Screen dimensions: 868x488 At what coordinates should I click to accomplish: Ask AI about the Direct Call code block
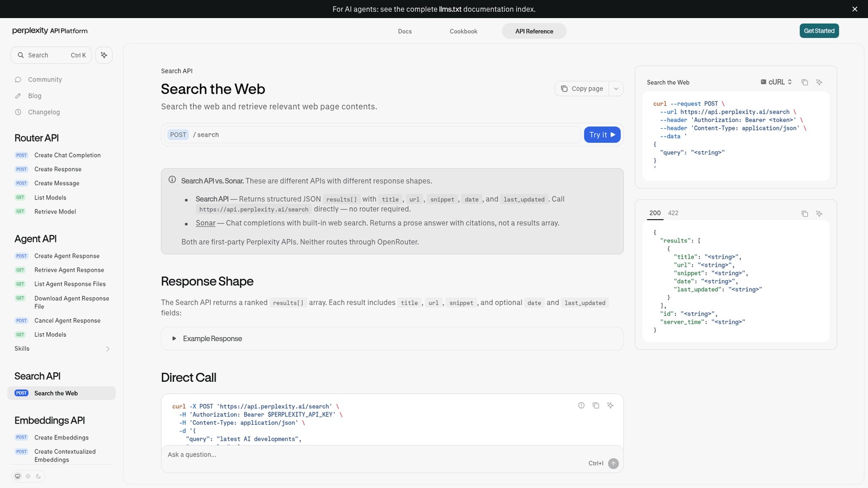pos(610,406)
